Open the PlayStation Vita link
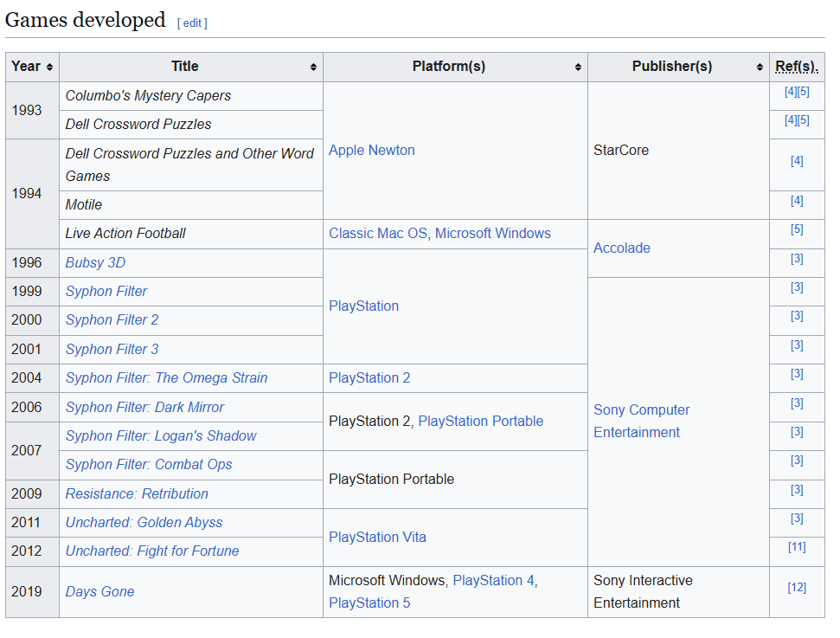The height and width of the screenshot is (638, 840). (x=378, y=538)
